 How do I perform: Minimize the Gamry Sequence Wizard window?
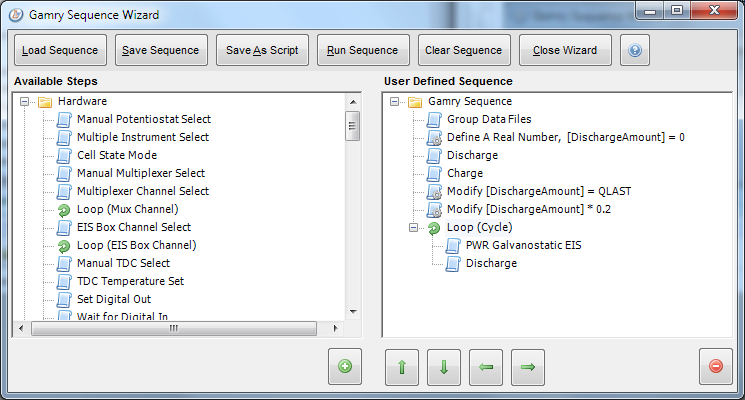pos(650,10)
